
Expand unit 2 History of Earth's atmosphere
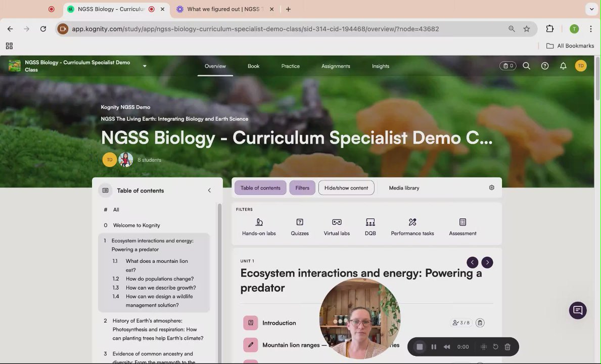[x=154, y=330]
